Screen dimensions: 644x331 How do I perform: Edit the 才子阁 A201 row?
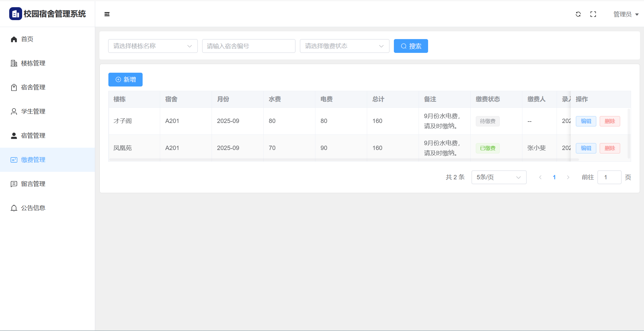tap(586, 121)
